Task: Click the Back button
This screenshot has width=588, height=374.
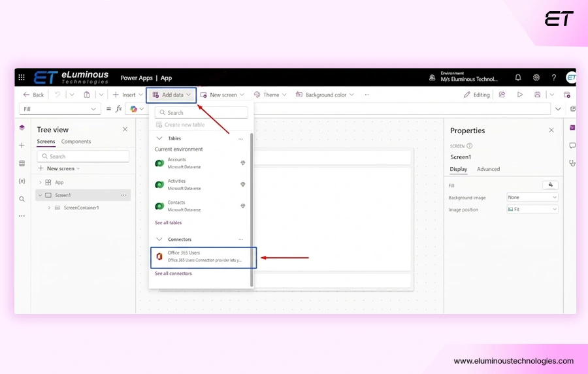Action: pos(33,95)
